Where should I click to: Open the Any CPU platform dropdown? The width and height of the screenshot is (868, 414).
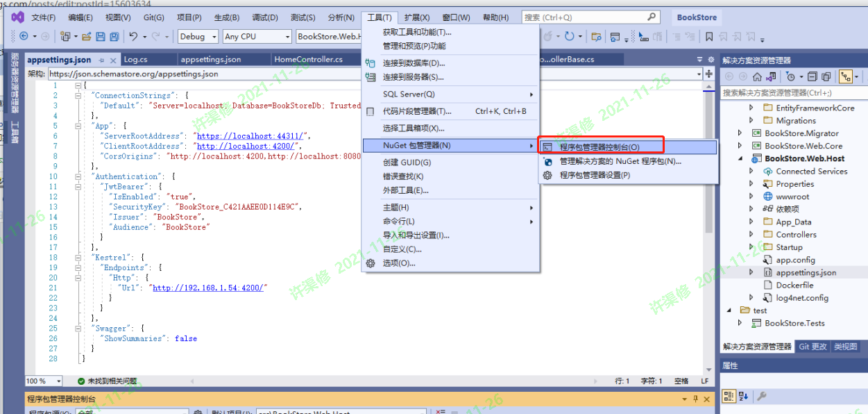(x=257, y=36)
